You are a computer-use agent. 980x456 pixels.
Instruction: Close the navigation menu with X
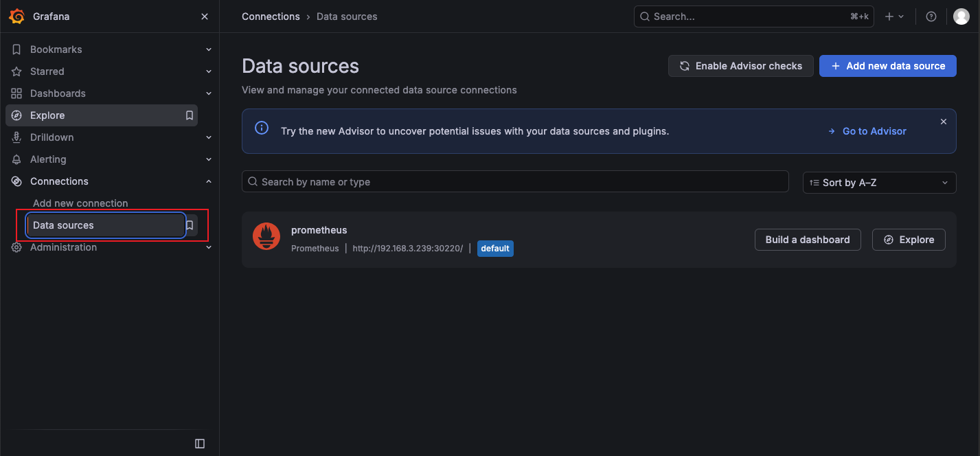click(205, 16)
